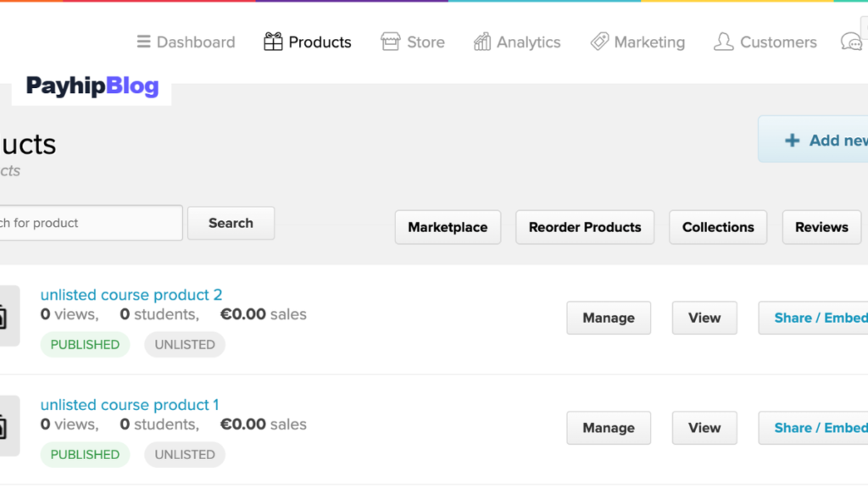868x488 pixels.
Task: Share / Embed unlisted course product 1
Action: point(813,428)
